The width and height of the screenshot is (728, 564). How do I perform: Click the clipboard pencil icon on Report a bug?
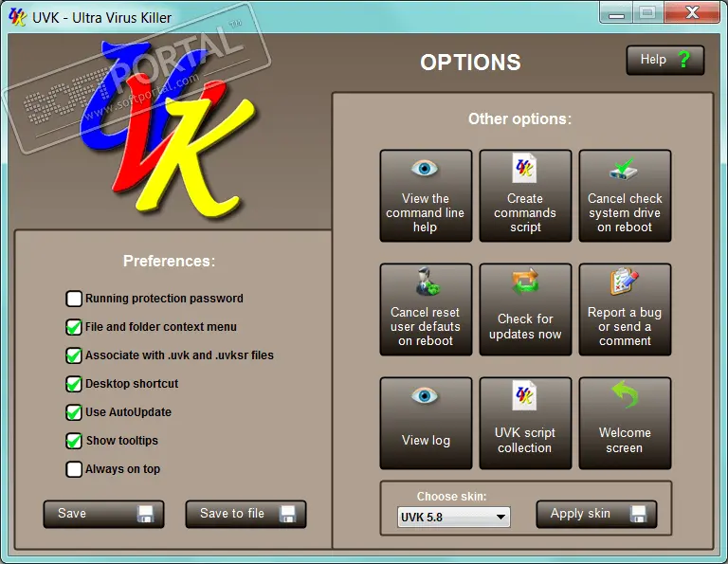click(x=625, y=282)
